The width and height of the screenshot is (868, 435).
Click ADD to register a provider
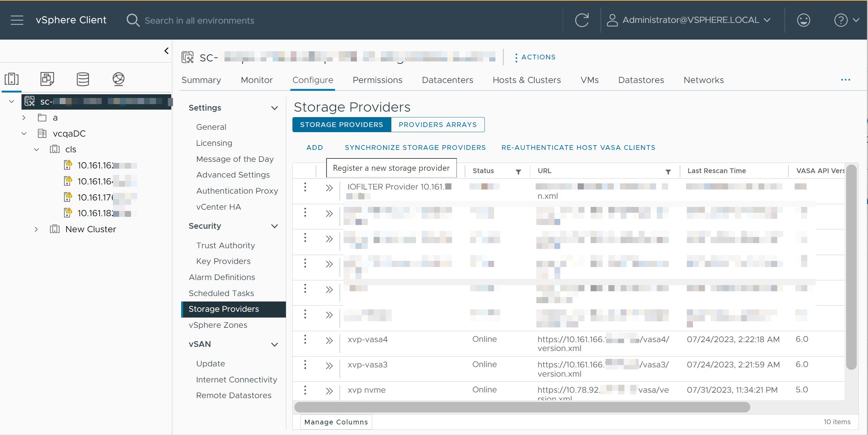pyautogui.click(x=315, y=148)
